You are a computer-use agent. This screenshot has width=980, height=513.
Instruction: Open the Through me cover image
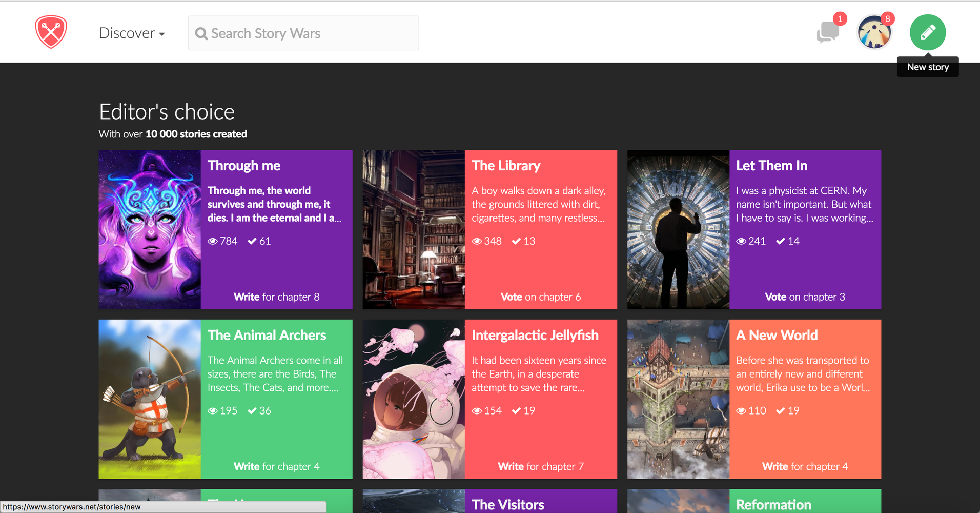tap(150, 229)
